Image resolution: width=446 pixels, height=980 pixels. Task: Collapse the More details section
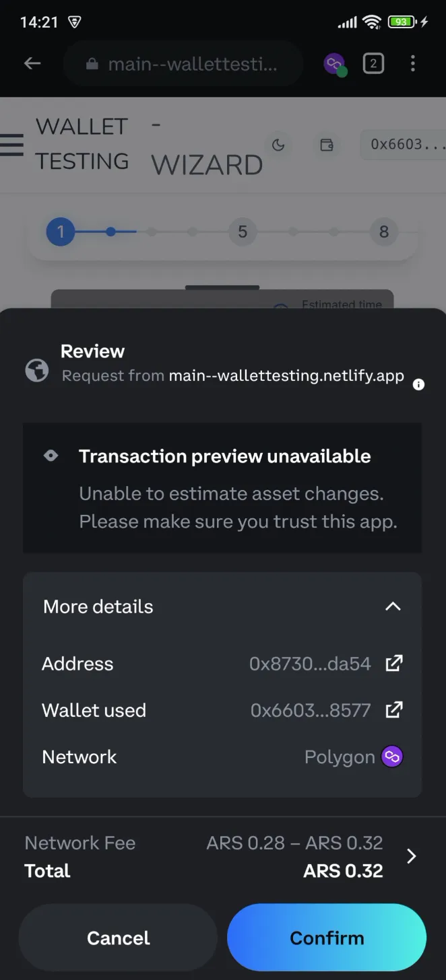[393, 606]
